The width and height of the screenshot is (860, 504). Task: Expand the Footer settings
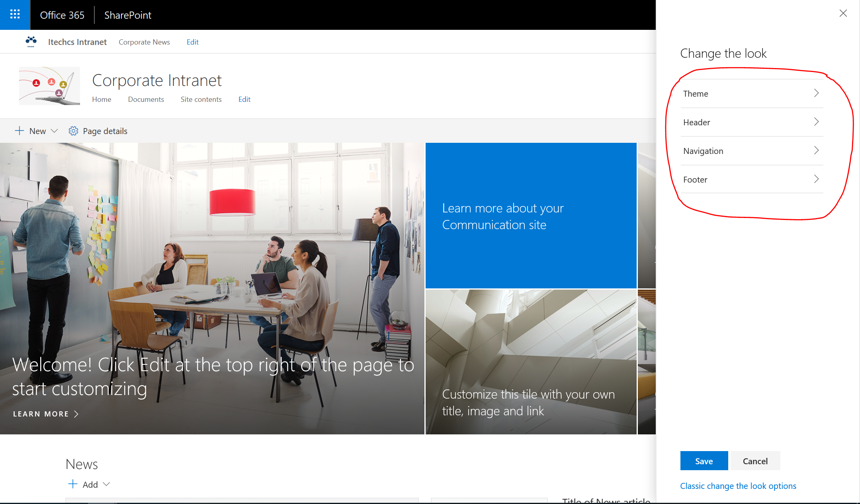pyautogui.click(x=752, y=179)
